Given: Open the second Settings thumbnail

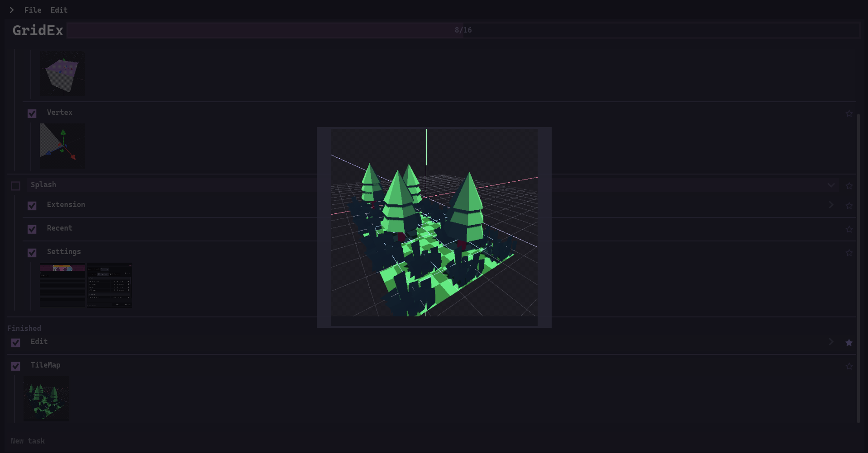Looking at the screenshot, I should coord(110,285).
